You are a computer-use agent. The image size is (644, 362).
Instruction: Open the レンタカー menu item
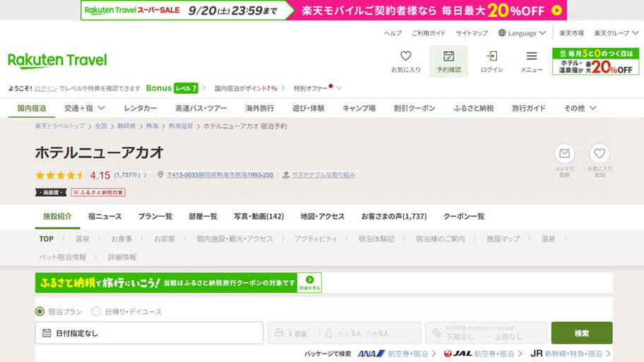tap(140, 108)
